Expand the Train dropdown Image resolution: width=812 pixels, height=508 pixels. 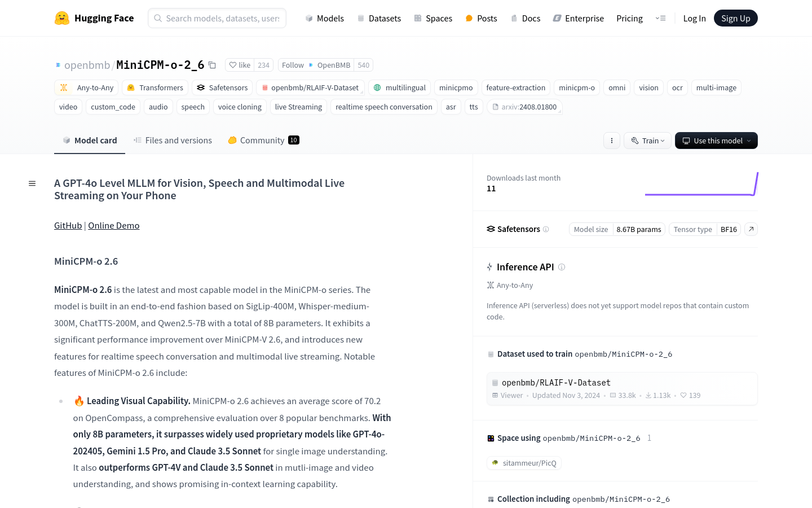click(647, 141)
